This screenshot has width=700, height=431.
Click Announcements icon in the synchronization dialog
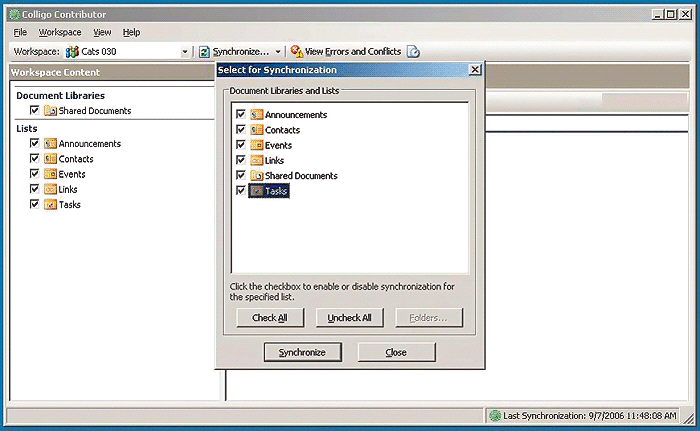pos(257,115)
